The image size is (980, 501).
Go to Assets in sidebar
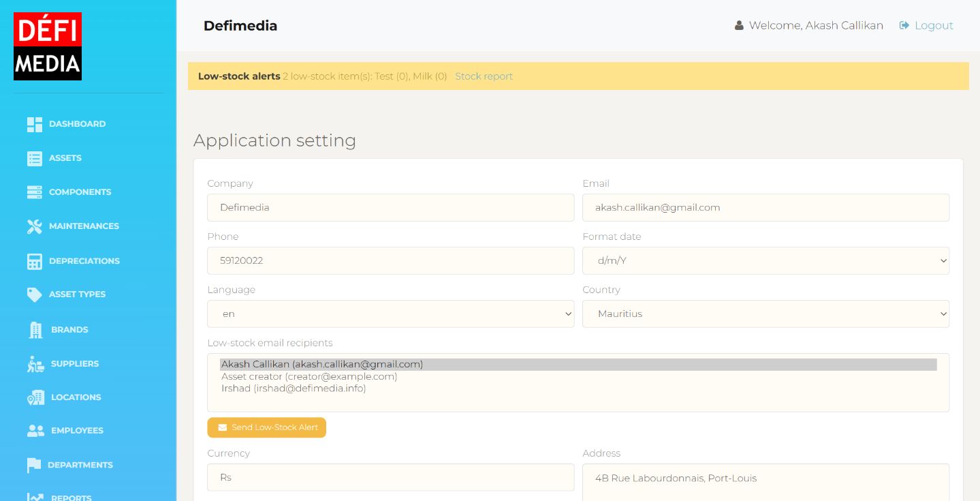point(65,158)
